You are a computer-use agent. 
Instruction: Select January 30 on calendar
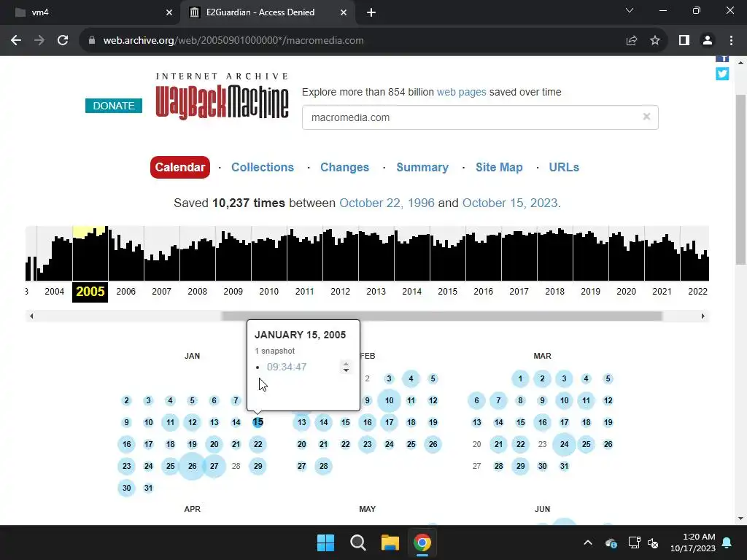(x=126, y=488)
